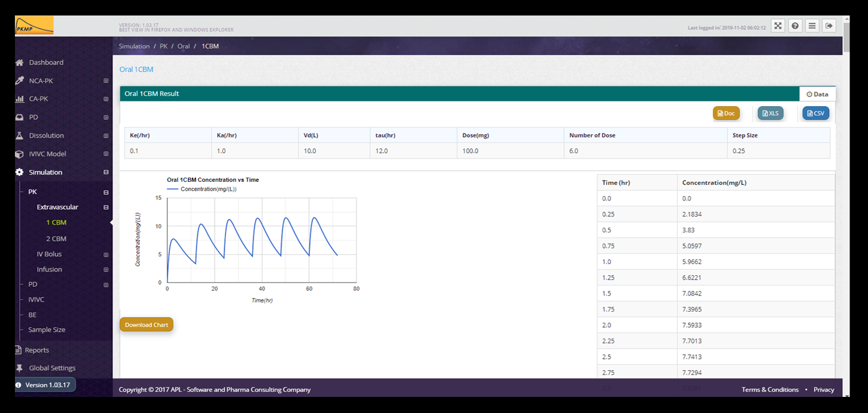Click the PKMP logo

coord(34,26)
